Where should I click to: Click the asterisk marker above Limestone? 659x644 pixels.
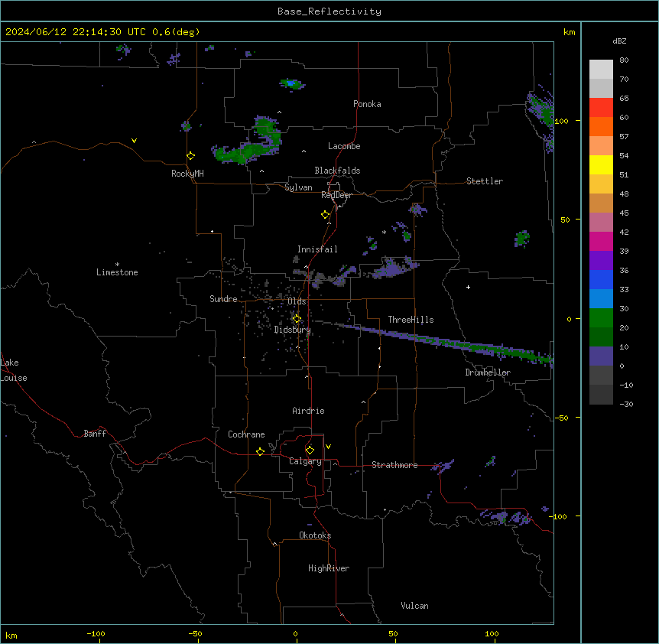(x=117, y=265)
